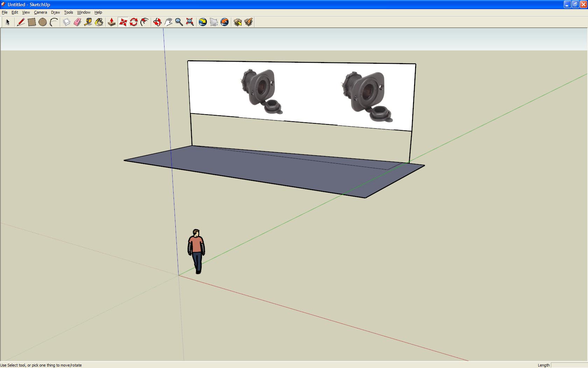Click the left socket in the image
588x368 pixels.
[x=261, y=91]
